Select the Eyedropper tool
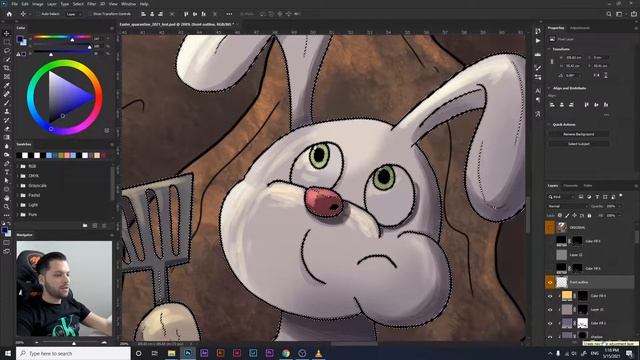The width and height of the screenshot is (640, 360). (x=7, y=85)
